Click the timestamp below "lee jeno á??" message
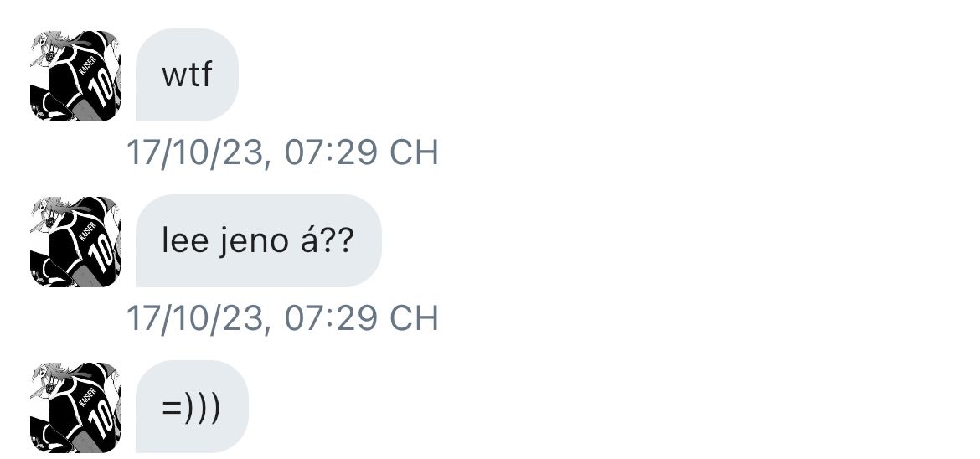The width and height of the screenshot is (980, 459). [x=282, y=319]
